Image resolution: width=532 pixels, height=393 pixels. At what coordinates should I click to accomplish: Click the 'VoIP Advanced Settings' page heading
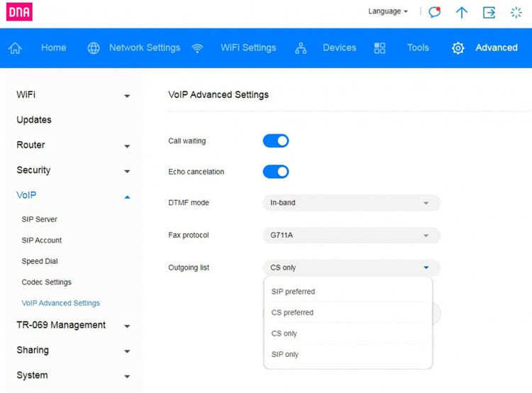218,94
